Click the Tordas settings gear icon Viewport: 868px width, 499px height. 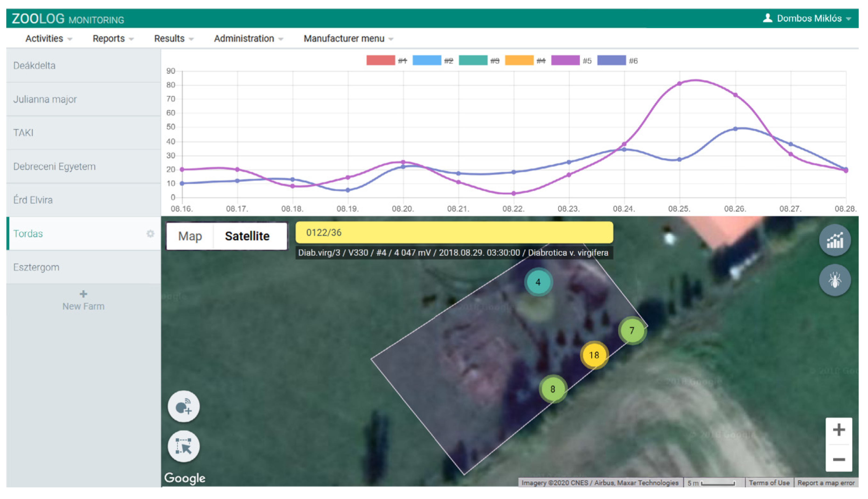(x=150, y=234)
